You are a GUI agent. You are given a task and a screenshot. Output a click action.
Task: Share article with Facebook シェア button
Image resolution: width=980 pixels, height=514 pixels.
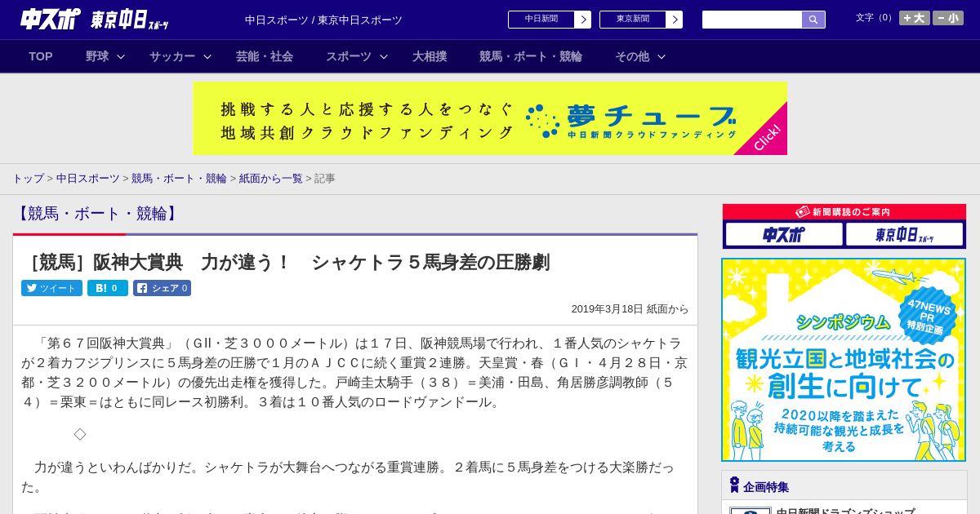click(x=162, y=288)
